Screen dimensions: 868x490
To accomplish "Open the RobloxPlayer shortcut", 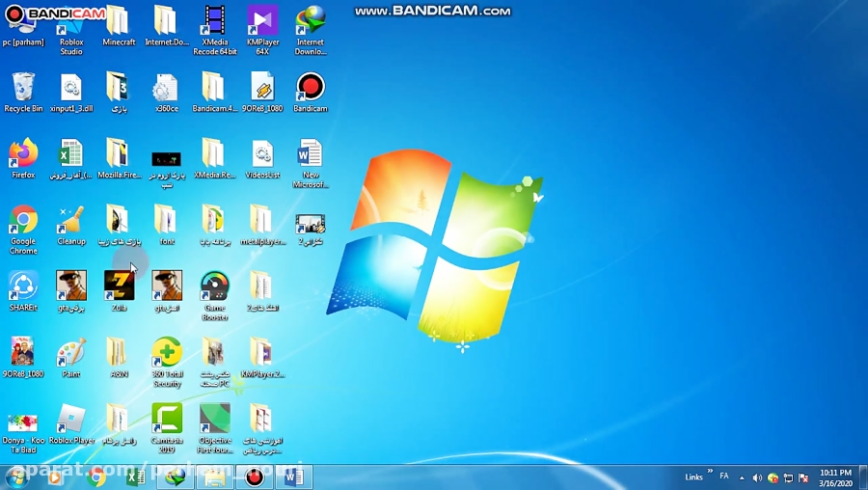I will [71, 424].
